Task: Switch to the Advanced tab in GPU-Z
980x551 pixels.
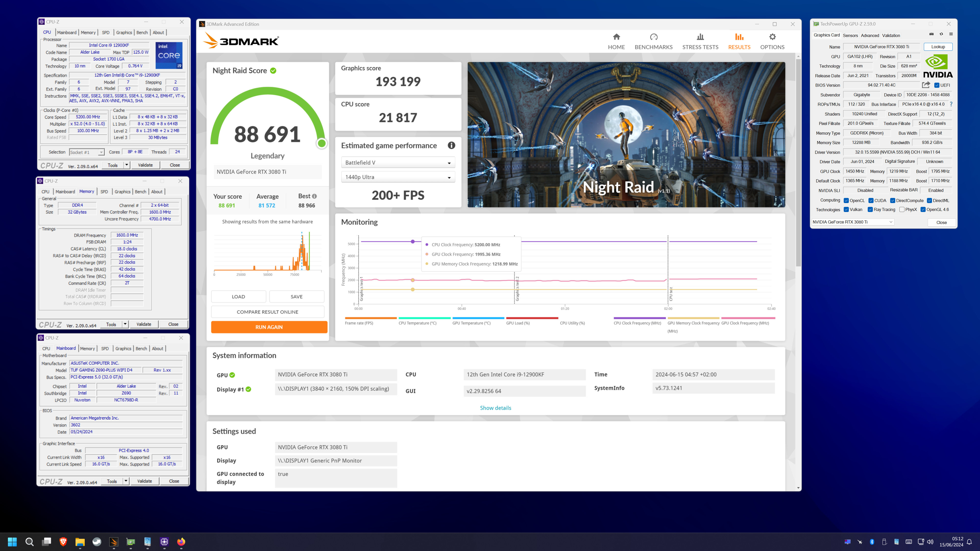Action: click(870, 35)
